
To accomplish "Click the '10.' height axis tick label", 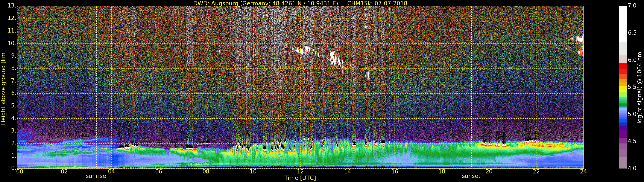I will coord(12,43).
